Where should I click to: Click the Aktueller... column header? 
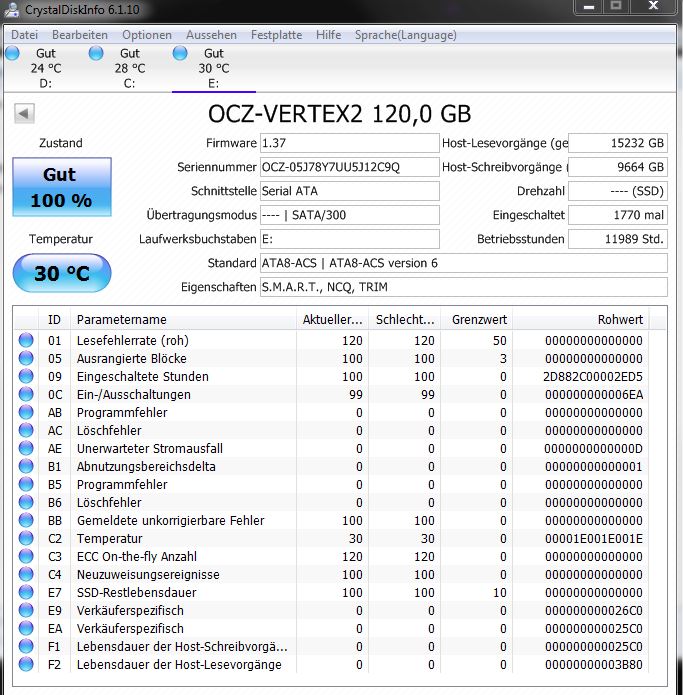[x=332, y=319]
